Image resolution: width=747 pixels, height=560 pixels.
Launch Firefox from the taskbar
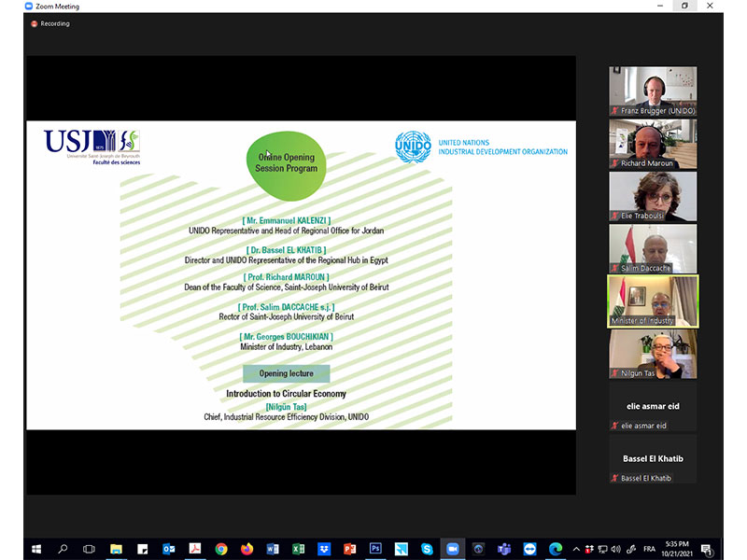(x=247, y=549)
